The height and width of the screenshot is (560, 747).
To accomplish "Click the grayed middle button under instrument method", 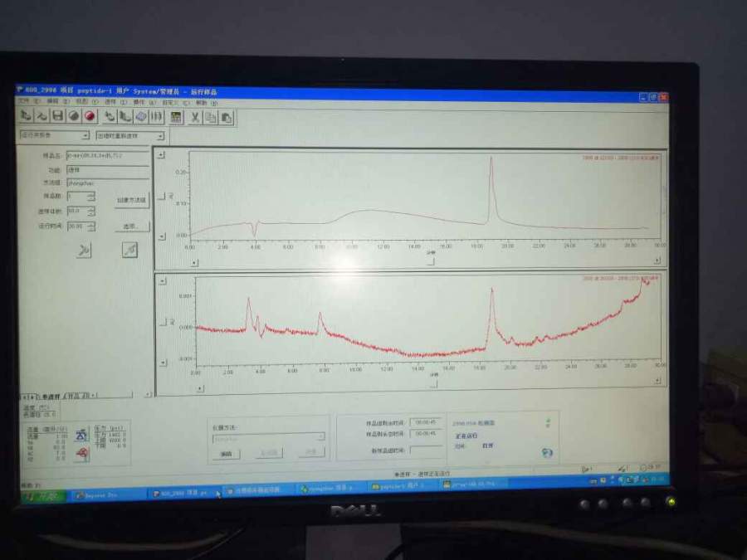I will (269, 453).
